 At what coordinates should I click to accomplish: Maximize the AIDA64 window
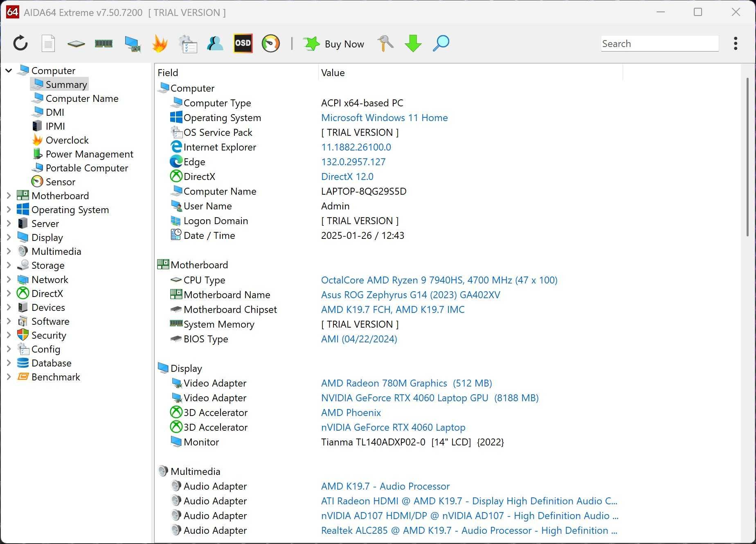click(698, 12)
